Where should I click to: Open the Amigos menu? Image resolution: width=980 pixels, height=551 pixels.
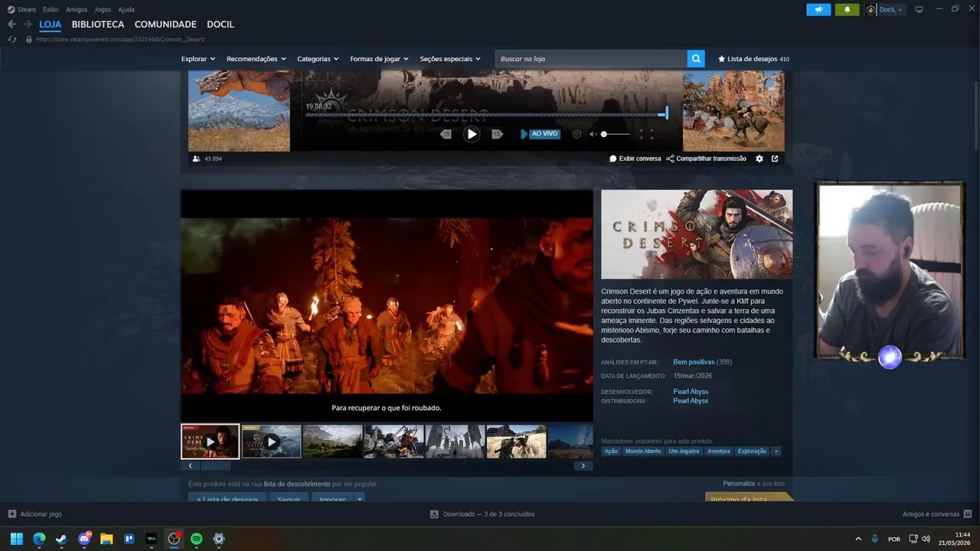tap(77, 10)
